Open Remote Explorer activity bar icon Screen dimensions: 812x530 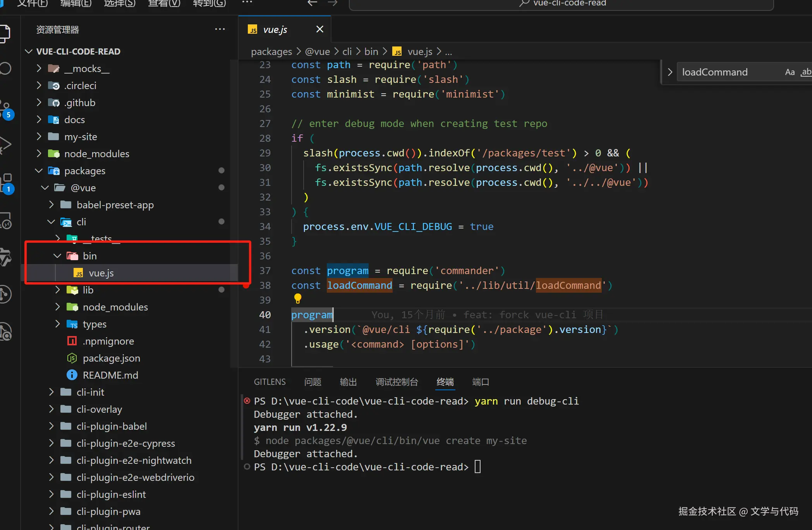tap(6, 221)
